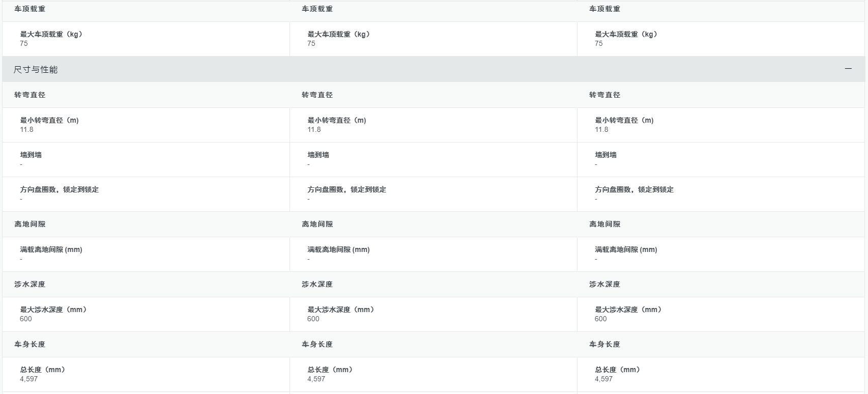Click 方向盘圈数，锁定到锁定 label in right column
The width and height of the screenshot is (868, 394).
click(634, 189)
